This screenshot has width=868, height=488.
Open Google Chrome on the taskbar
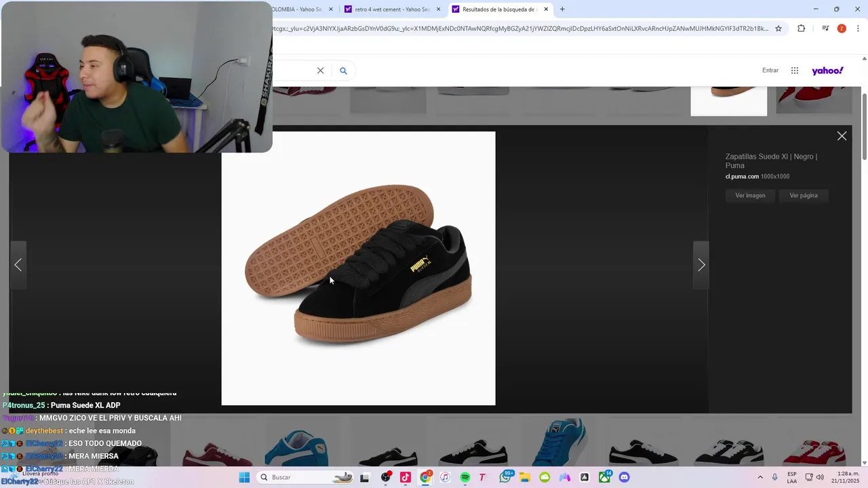pyautogui.click(x=425, y=477)
